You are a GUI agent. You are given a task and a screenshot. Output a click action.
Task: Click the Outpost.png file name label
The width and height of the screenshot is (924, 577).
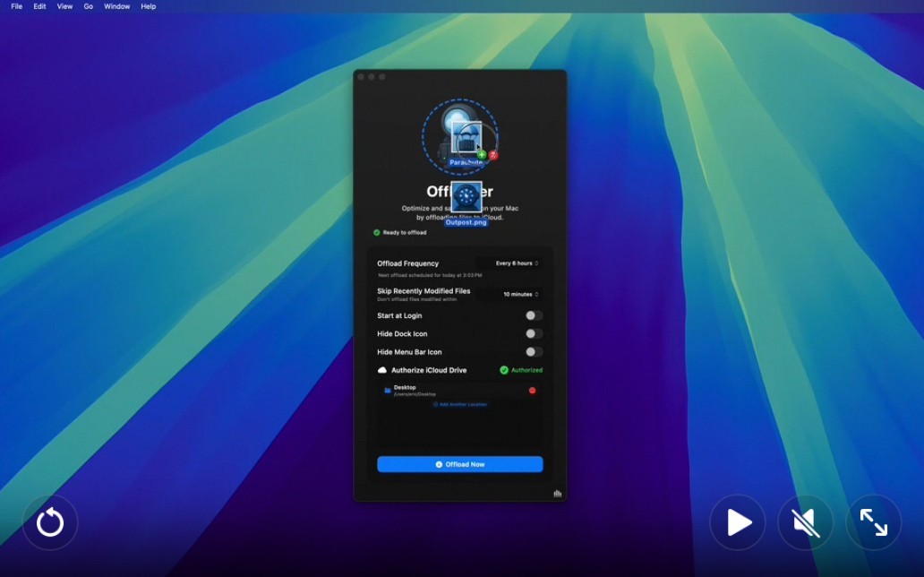466,222
